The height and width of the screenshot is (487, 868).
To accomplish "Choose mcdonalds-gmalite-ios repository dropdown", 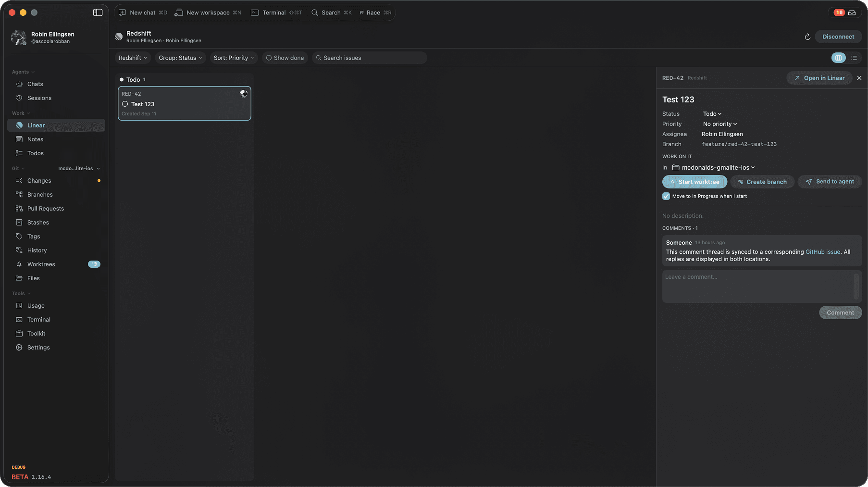I will click(x=714, y=168).
